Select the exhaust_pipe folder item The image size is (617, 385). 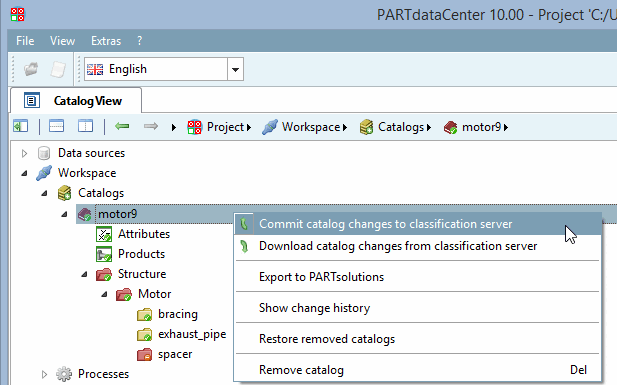[192, 334]
